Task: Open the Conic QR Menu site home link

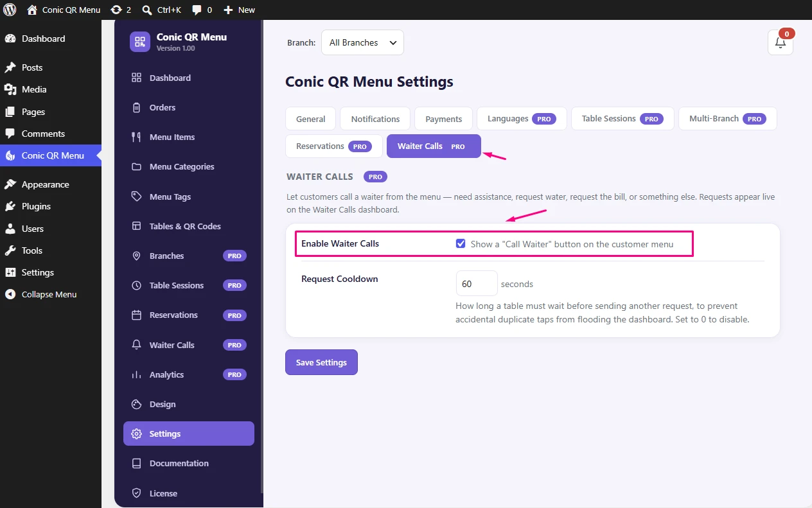Action: [64, 10]
